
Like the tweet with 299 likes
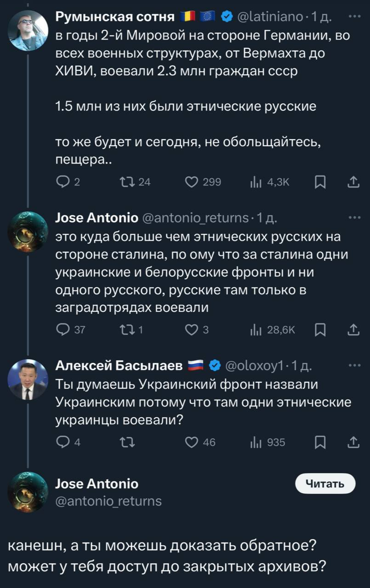(x=191, y=182)
